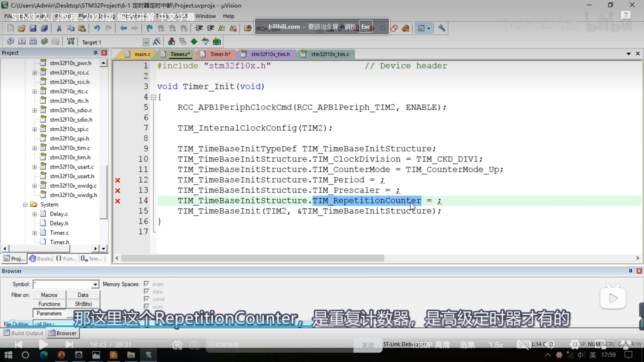Click the editor horizontal scrollbar
This screenshot has width=644, height=362.
252,258
